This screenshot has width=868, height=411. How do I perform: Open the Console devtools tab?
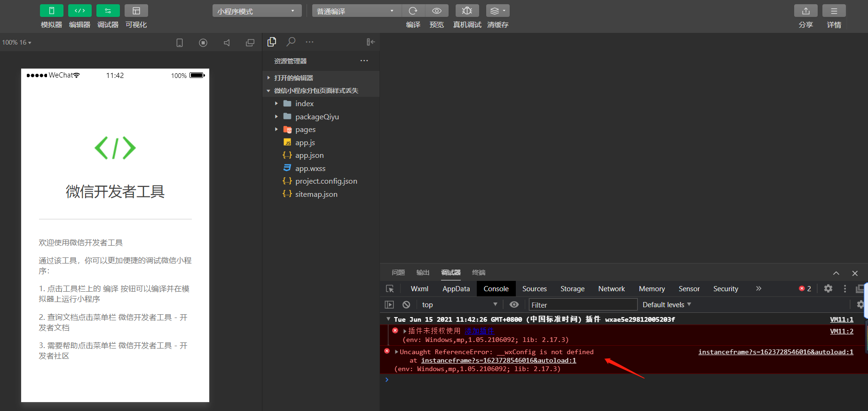point(496,289)
